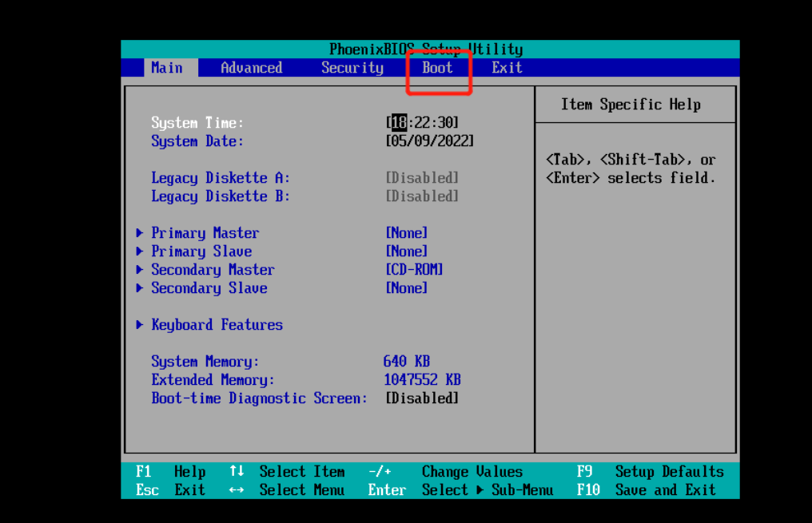Toggle Boot-time Diagnostic Screen Disabled value
This screenshot has height=523, width=812.
pos(422,398)
